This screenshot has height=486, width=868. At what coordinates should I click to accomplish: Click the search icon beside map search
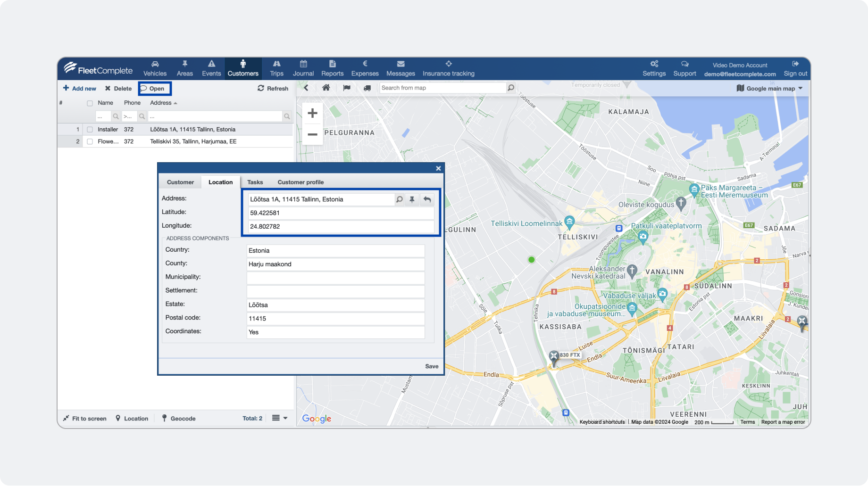pos(511,88)
